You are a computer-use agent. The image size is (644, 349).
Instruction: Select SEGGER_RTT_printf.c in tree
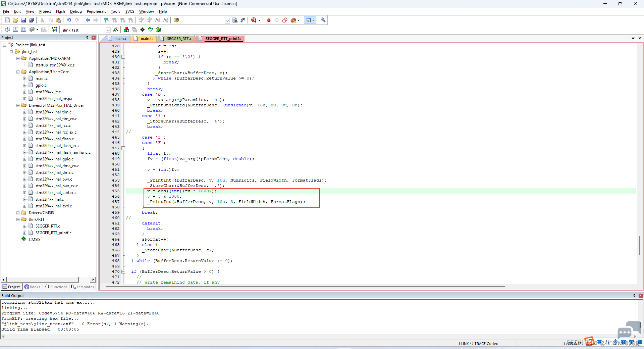coord(53,233)
